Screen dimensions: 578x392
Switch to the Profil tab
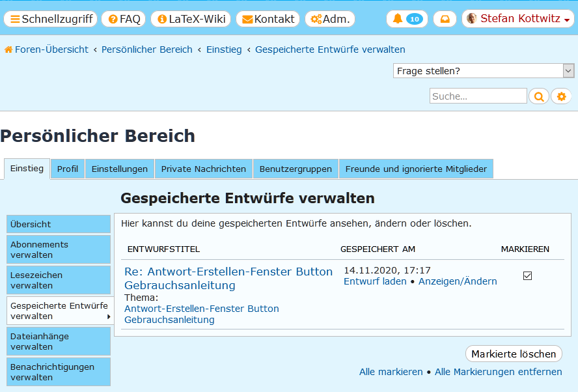[x=68, y=169]
